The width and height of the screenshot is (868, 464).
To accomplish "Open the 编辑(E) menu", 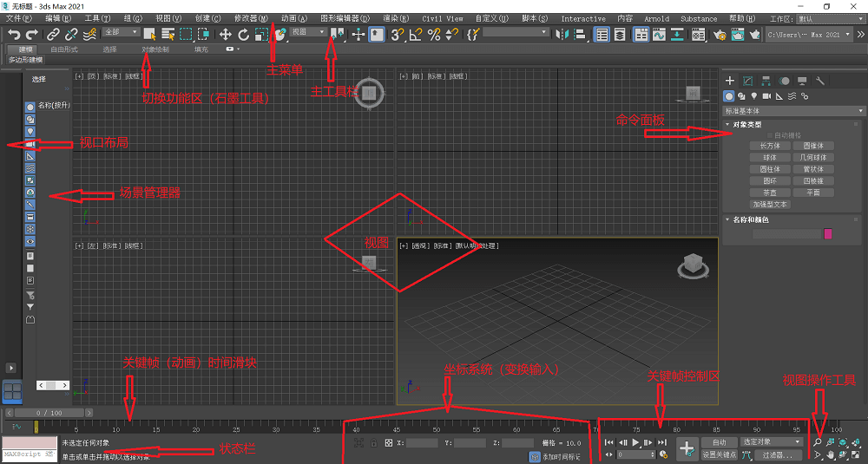I will 58,18.
